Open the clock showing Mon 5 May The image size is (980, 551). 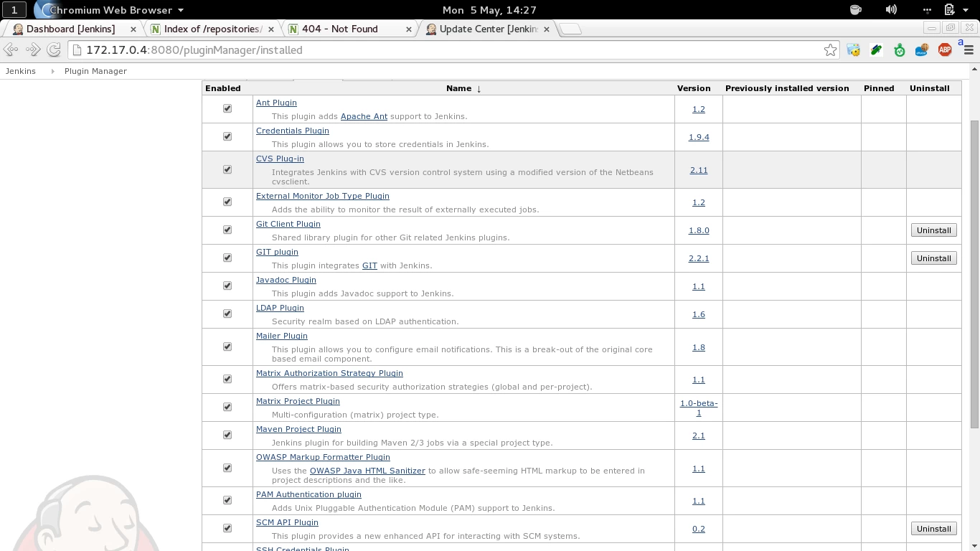tap(489, 10)
